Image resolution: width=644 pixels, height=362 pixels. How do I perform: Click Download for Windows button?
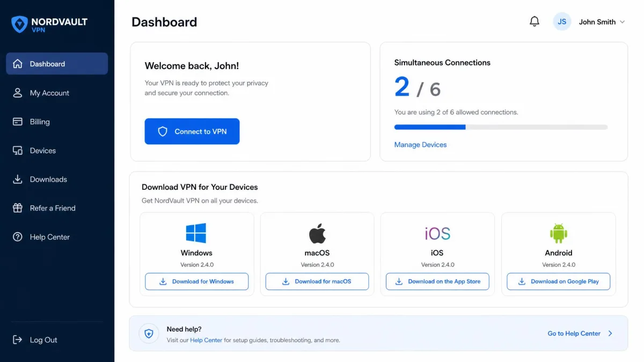196,282
